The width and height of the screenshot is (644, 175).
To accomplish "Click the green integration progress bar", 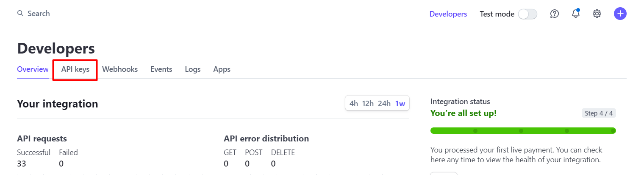I will click(523, 130).
